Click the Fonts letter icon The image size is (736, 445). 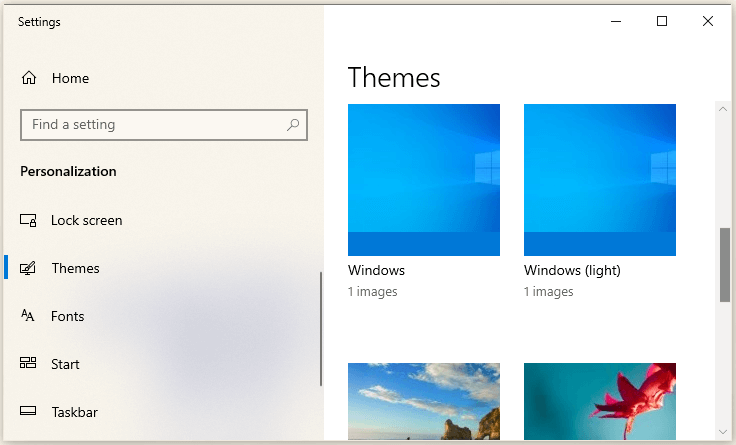tap(29, 316)
